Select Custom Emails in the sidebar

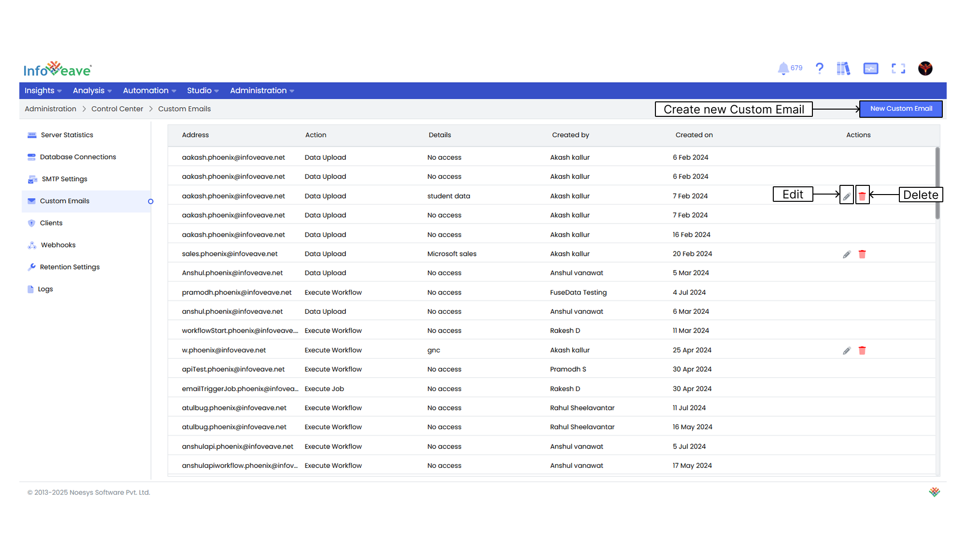86,201
